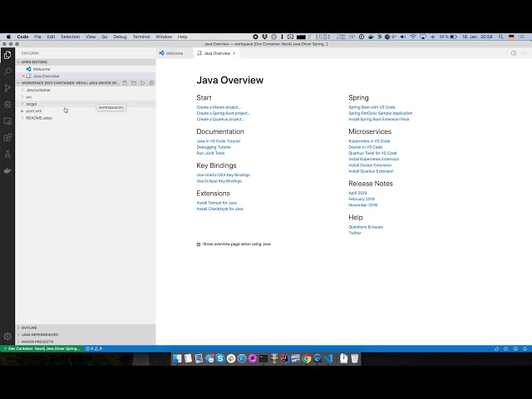The width and height of the screenshot is (532, 399).
Task: Open Spring PetClinic Sample Application link
Action: [381, 113]
